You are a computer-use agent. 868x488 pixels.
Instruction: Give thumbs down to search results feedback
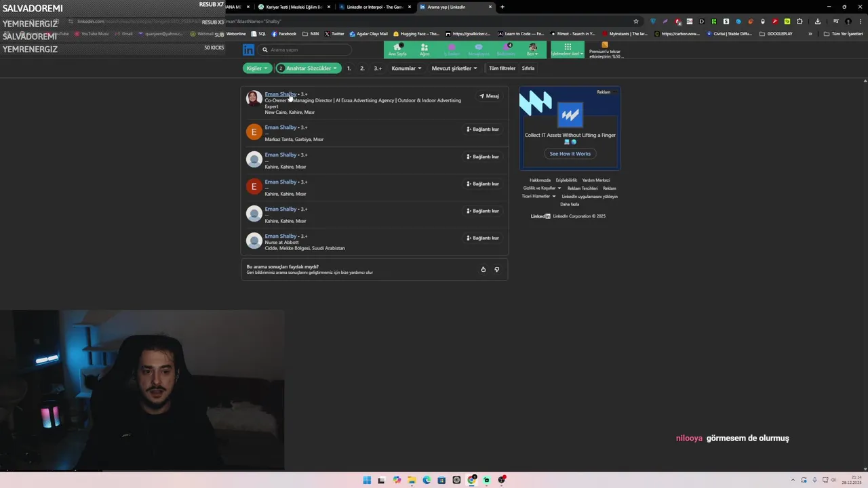click(x=497, y=270)
